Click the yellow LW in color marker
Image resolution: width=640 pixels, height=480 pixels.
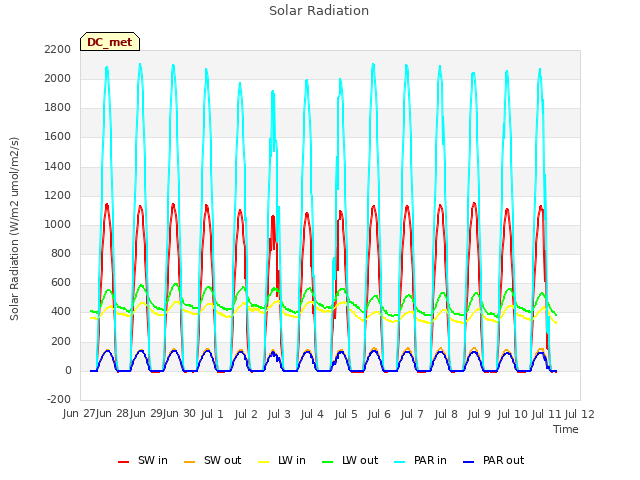click(264, 462)
